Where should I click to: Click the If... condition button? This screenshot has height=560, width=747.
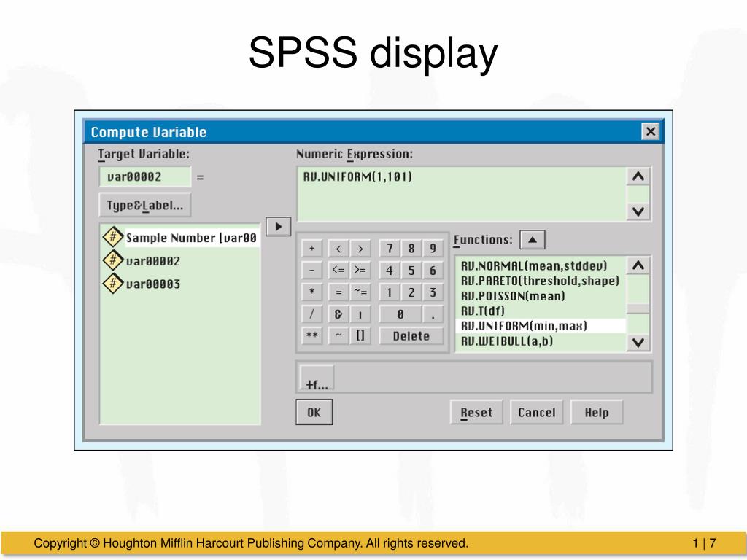[317, 378]
